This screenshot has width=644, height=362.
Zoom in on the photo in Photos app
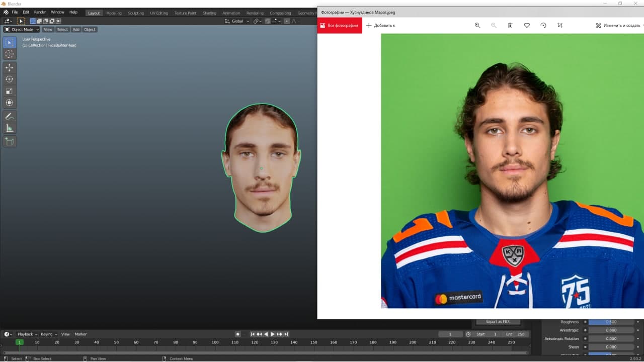(477, 25)
